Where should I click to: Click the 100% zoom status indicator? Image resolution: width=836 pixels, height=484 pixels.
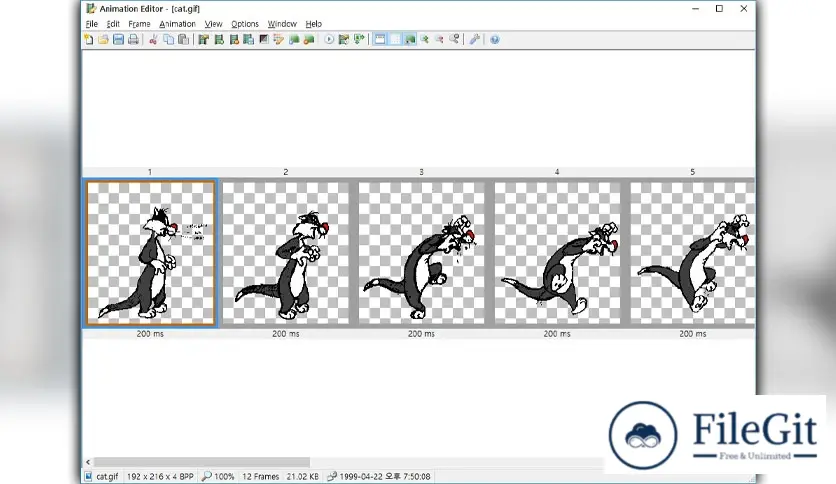(x=219, y=477)
